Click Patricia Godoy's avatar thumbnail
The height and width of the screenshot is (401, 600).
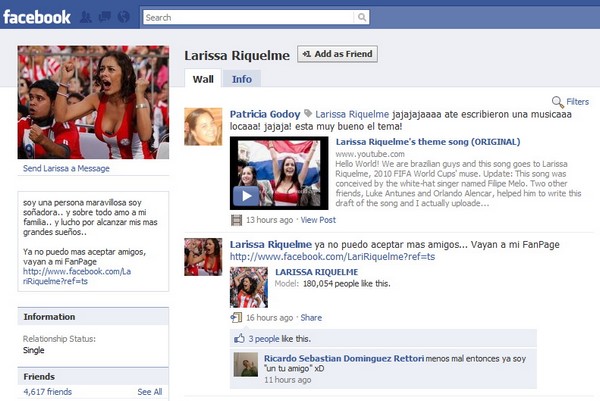[203, 127]
